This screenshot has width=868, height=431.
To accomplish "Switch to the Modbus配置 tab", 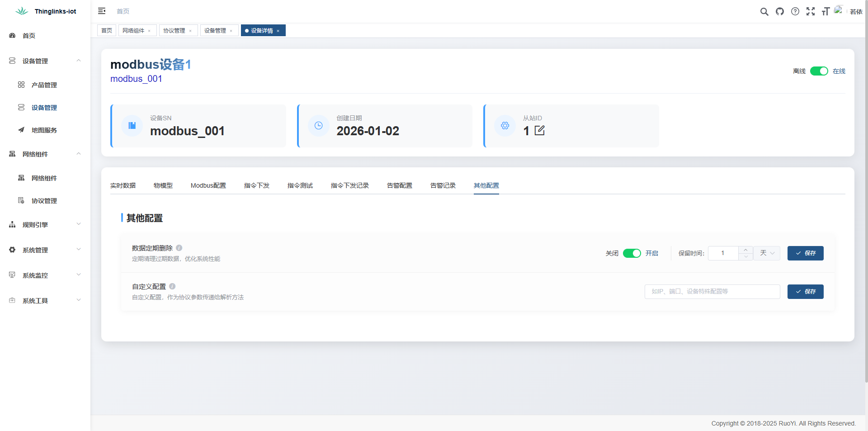I will [208, 185].
